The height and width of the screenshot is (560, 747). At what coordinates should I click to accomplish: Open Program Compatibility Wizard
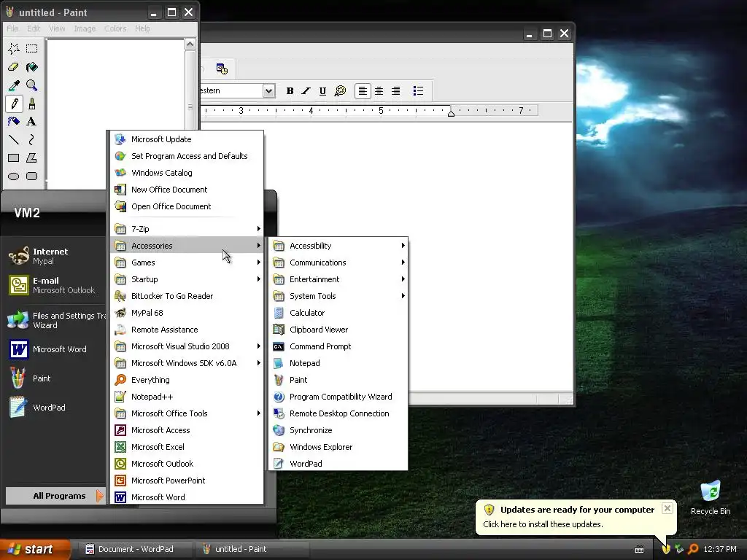coord(338,397)
